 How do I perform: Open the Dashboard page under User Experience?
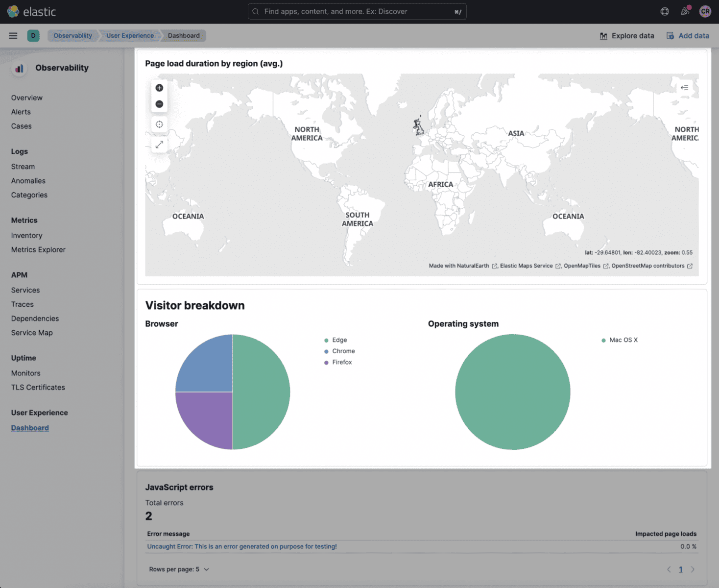[30, 427]
